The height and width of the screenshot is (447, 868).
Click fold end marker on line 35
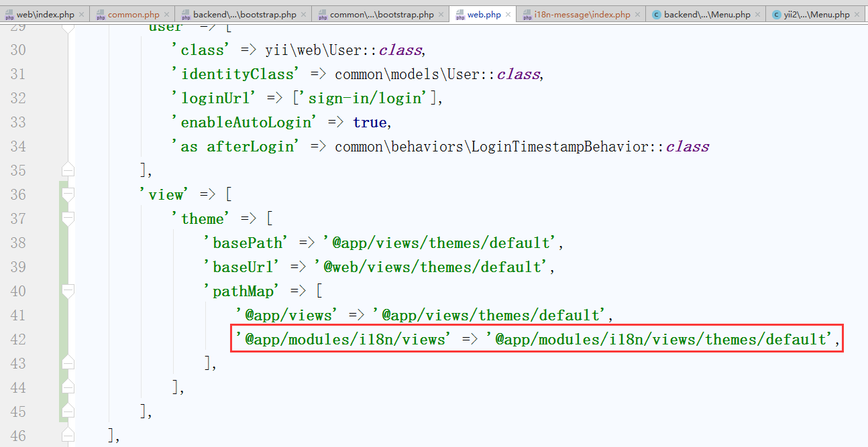[67, 170]
